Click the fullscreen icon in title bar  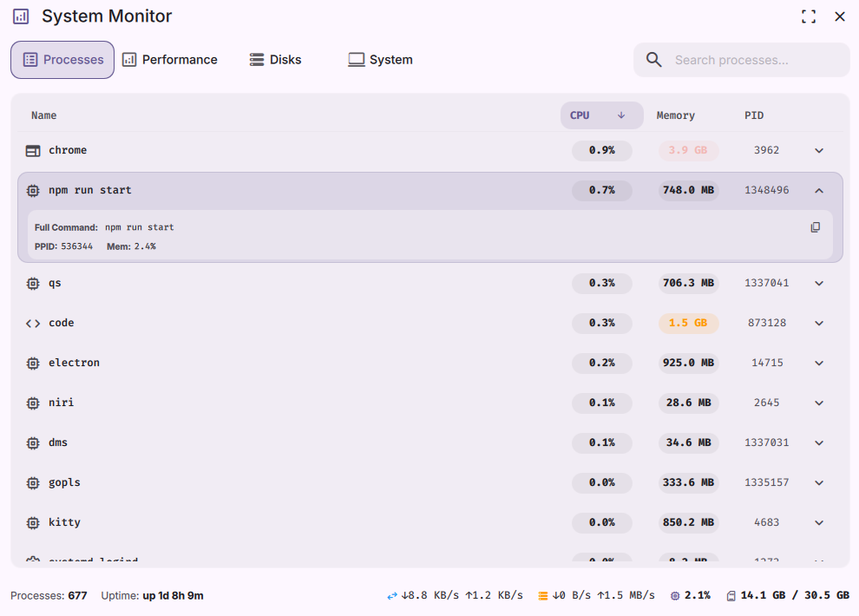click(809, 16)
